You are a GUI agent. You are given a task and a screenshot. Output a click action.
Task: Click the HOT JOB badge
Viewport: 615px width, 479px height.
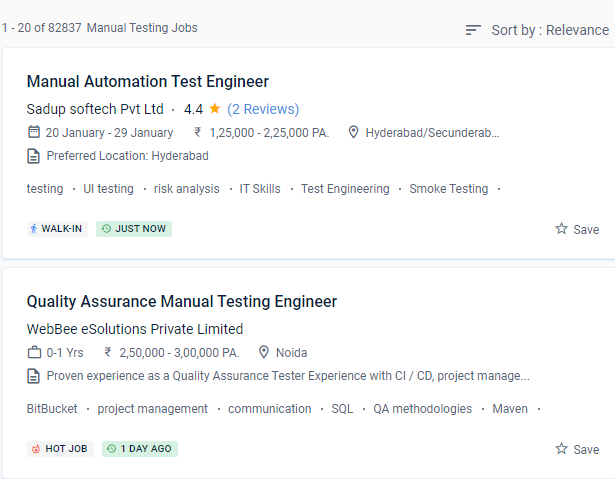60,449
